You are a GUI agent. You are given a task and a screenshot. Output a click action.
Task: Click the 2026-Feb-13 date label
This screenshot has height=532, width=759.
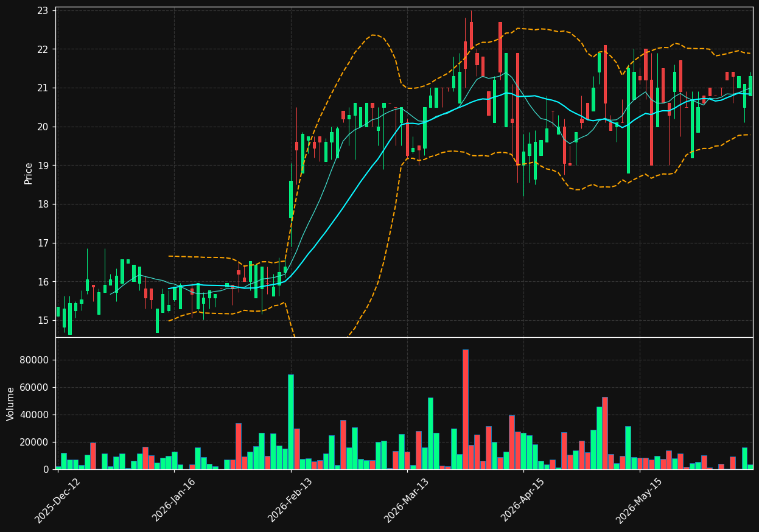[x=290, y=500]
